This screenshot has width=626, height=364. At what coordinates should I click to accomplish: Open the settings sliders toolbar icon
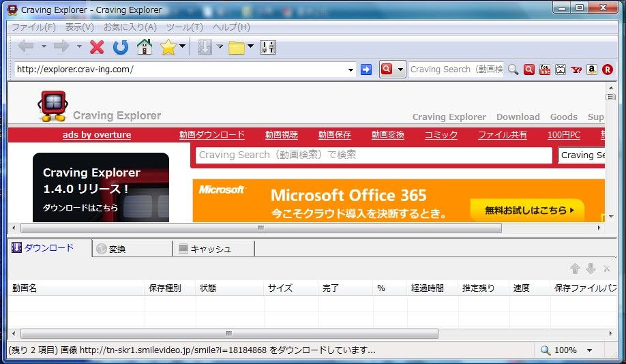[x=268, y=47]
